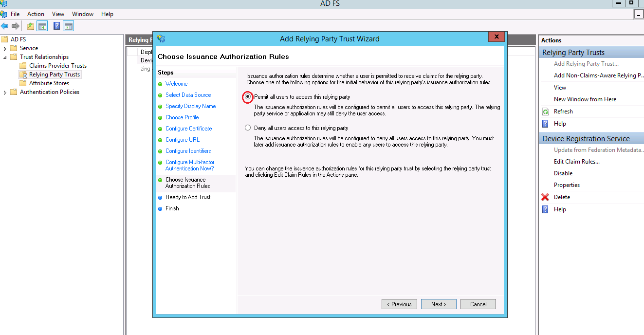Click Refresh action text
644x335 pixels.
point(563,112)
